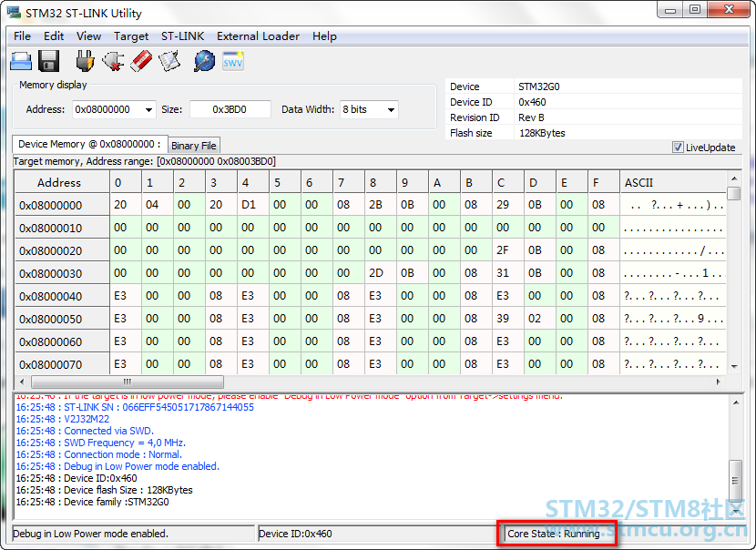Screen dimensions: 756x550
Task: Toggle the LiveUpdate checkbox
Action: (678, 148)
